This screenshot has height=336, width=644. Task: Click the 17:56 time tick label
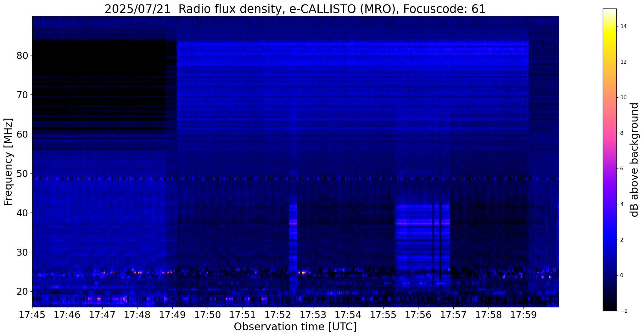pos(418,315)
